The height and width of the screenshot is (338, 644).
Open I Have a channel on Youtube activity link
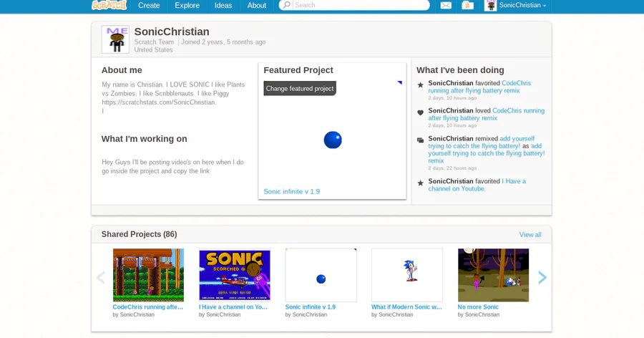pos(477,185)
